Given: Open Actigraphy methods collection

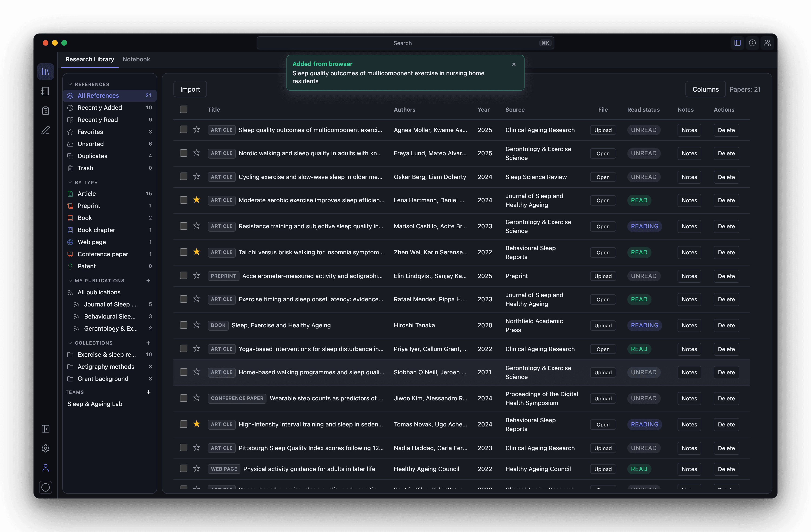Looking at the screenshot, I should pos(109,367).
